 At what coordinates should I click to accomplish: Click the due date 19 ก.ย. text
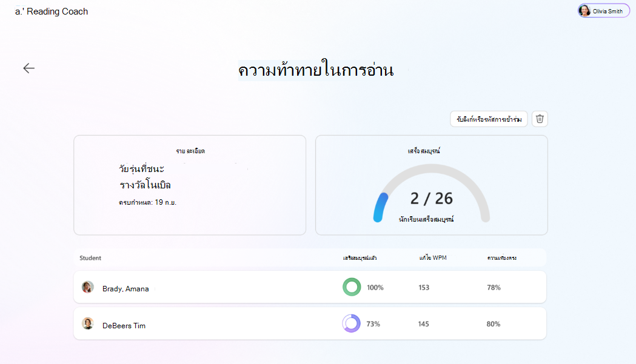point(148,202)
